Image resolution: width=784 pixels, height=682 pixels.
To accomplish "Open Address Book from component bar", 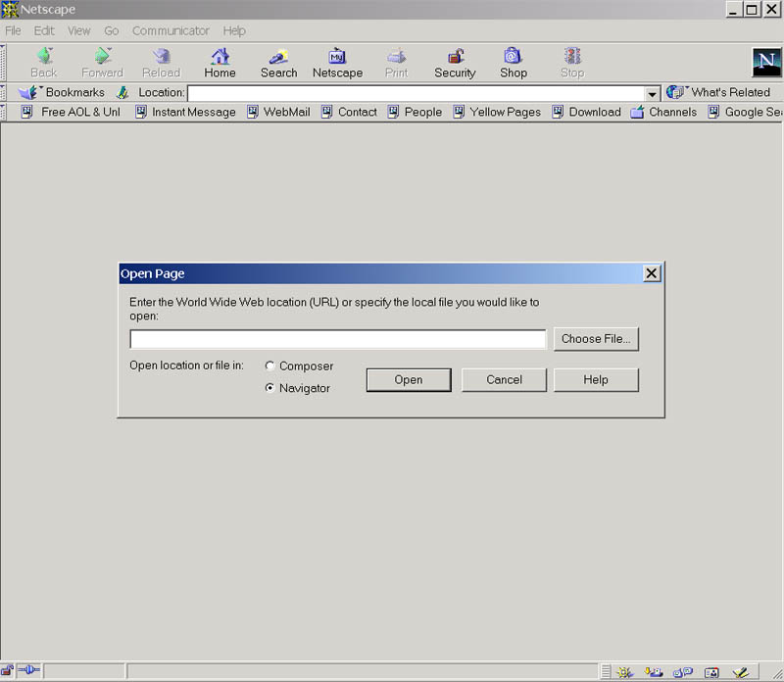I will 711,672.
